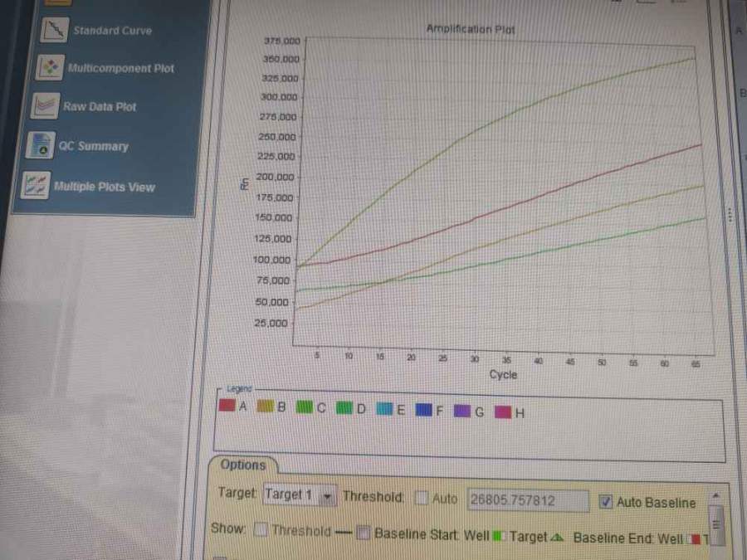Click the tan legend swatch B

266,406
